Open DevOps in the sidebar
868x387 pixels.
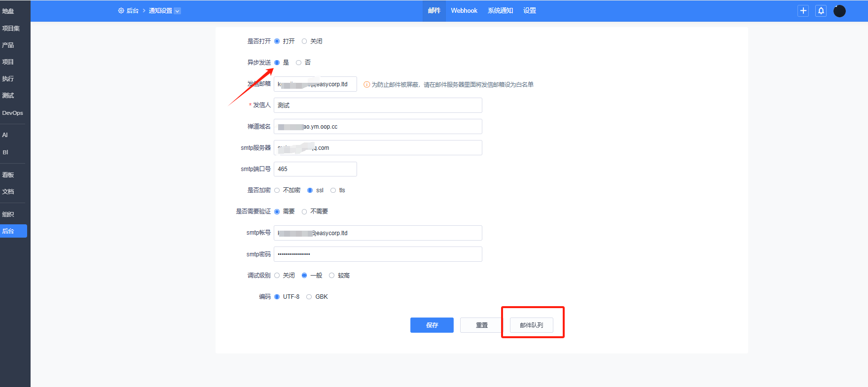[13, 113]
